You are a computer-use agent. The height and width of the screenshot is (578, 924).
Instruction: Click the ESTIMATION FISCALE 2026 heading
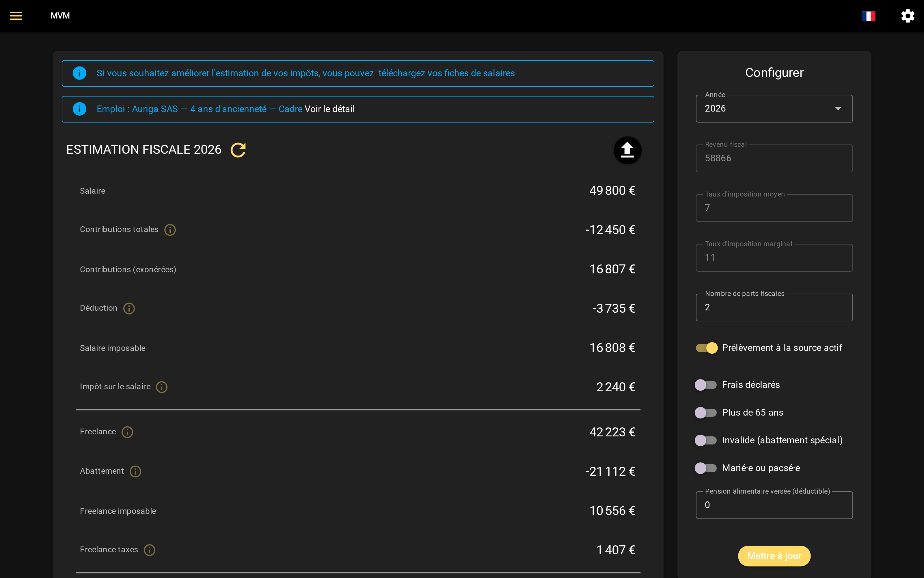pyautogui.click(x=144, y=149)
